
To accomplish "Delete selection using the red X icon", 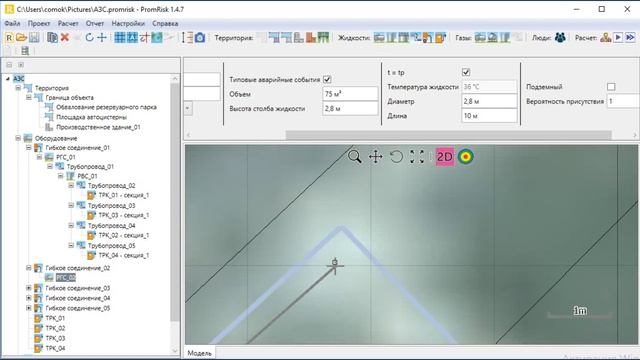I will 64,38.
